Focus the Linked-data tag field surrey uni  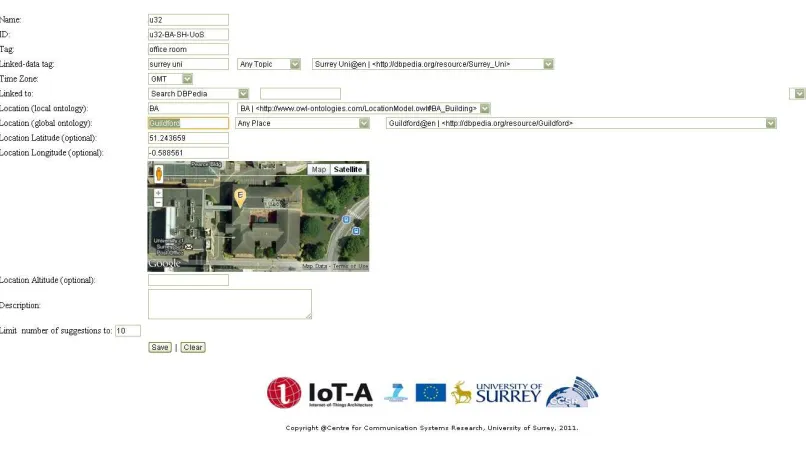(188, 64)
